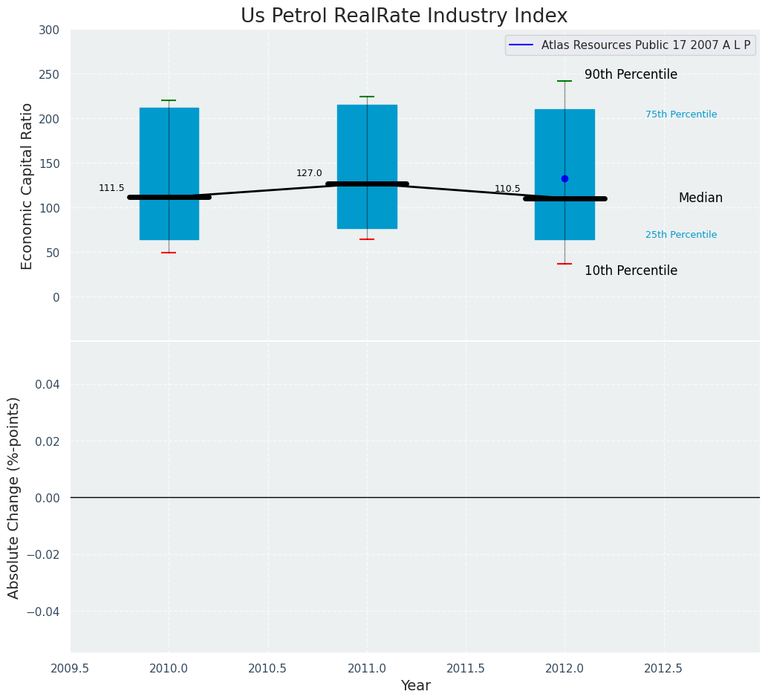The width and height of the screenshot is (768, 700).
Task: Select the 2011 blue box bar
Action: pos(367,166)
